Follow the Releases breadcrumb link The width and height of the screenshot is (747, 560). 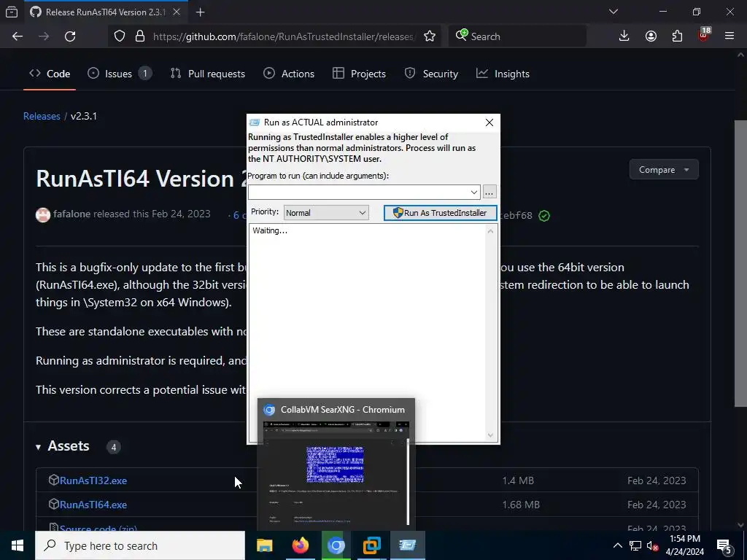point(42,116)
